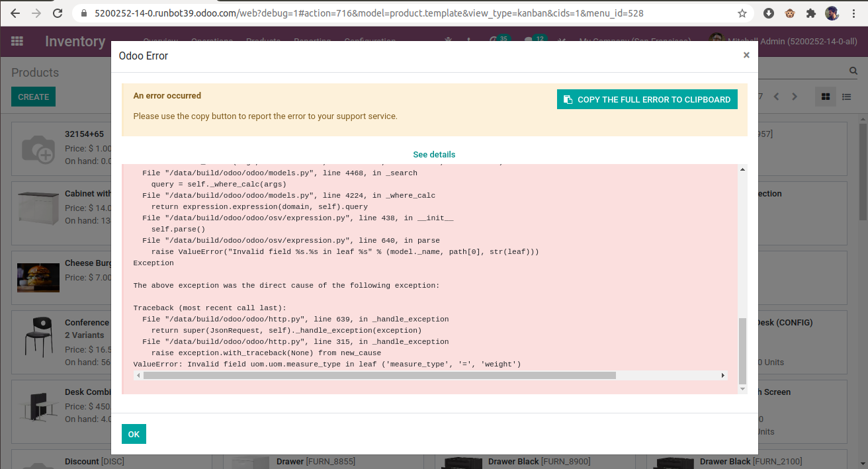Viewport: 868px width, 469px height.
Task: Click traceback scroll-left arrow
Action: click(x=138, y=375)
